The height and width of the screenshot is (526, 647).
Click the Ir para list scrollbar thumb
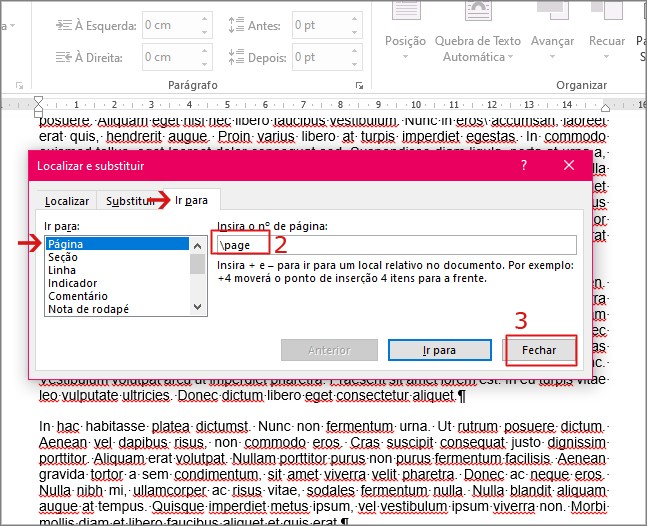click(x=198, y=264)
